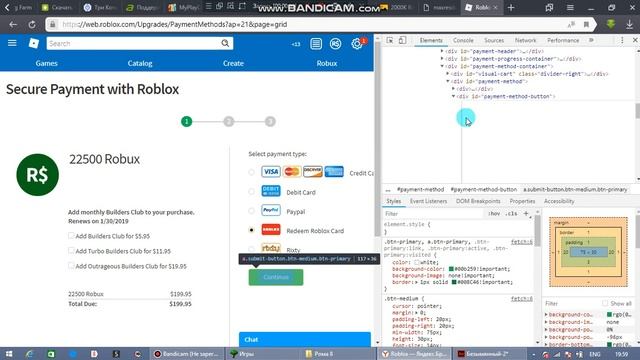The width and height of the screenshot is (640, 360).
Task: Expand background-image computed property
Action: point(546,322)
